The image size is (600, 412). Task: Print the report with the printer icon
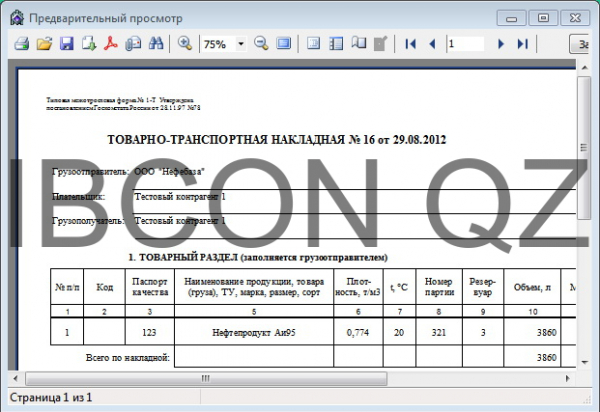[22, 44]
